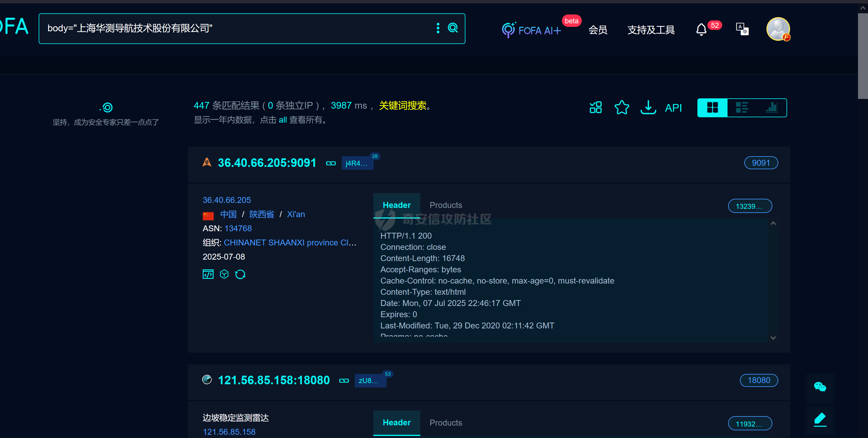Open the 支持及工具 support and tools menu

pos(651,30)
